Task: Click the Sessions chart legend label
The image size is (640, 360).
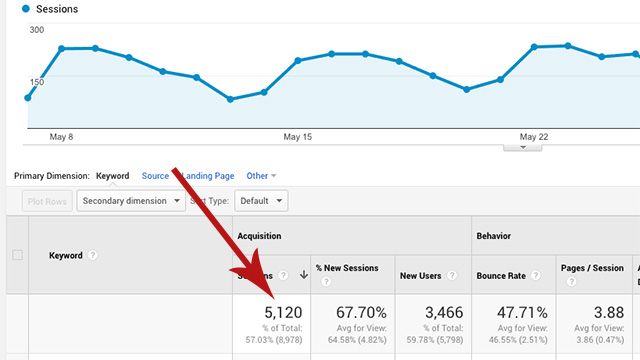Action: pos(57,9)
